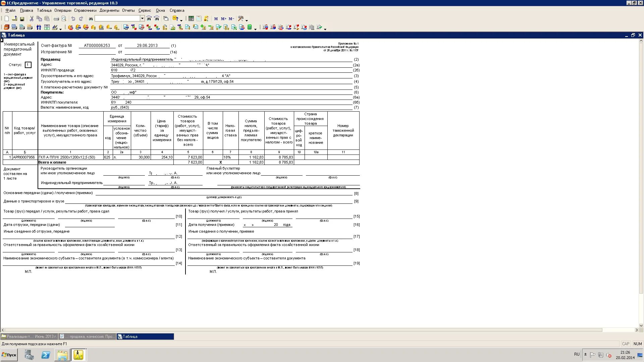644x362 pixels.
Task: Select the currency value руб., (643)
Action: coord(120,107)
